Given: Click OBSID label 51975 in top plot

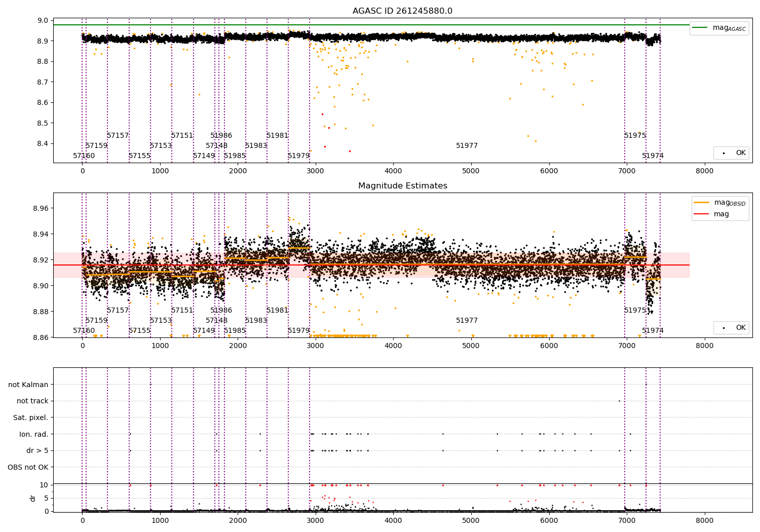Looking at the screenshot, I should (635, 135).
